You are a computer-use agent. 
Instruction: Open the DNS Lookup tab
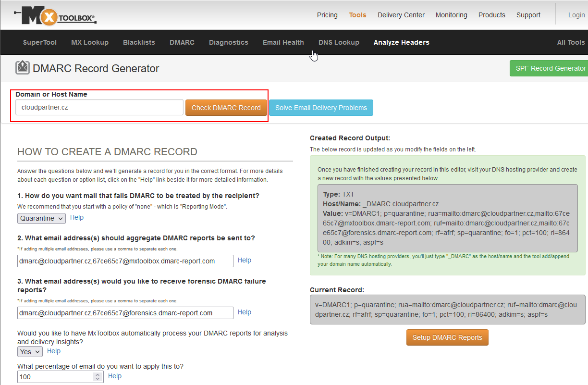pos(339,42)
